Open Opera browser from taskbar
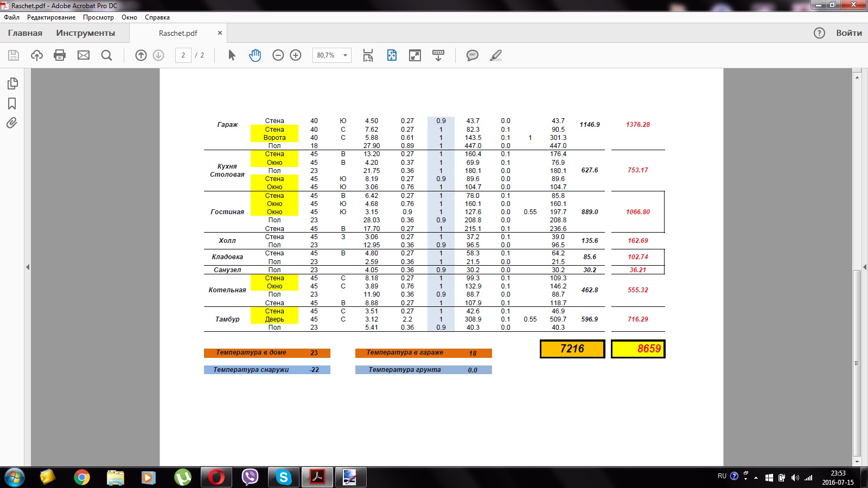Screen dimensions: 868x488 pos(216,478)
